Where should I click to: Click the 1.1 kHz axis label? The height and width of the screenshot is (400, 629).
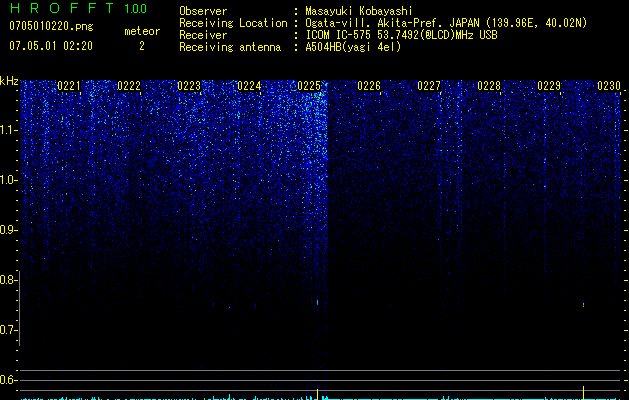[x=7, y=130]
